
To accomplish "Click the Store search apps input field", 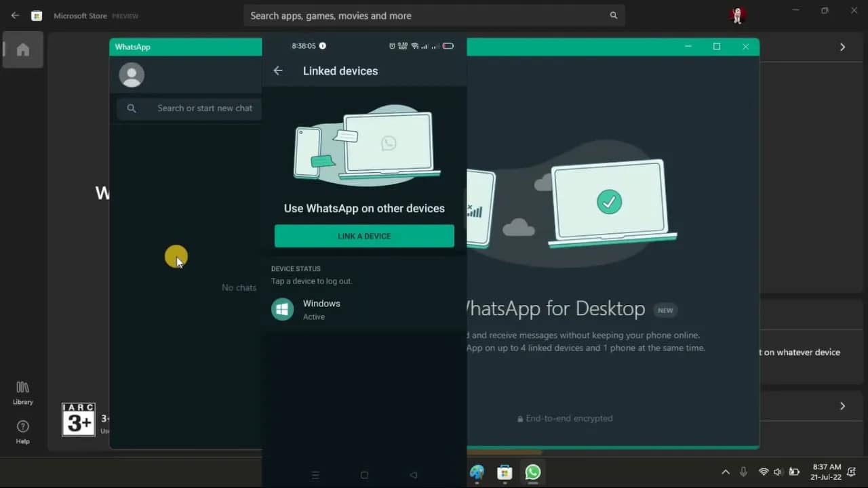I will 434,15.
